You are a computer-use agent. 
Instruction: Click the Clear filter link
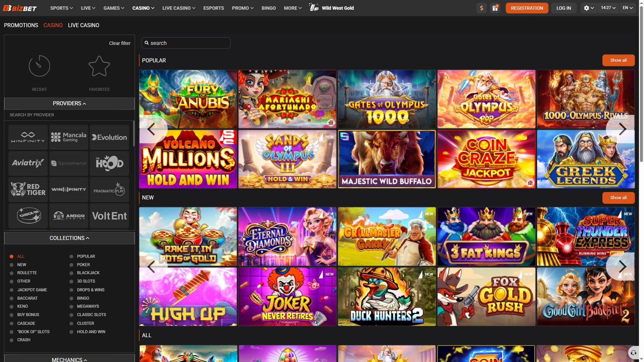120,43
